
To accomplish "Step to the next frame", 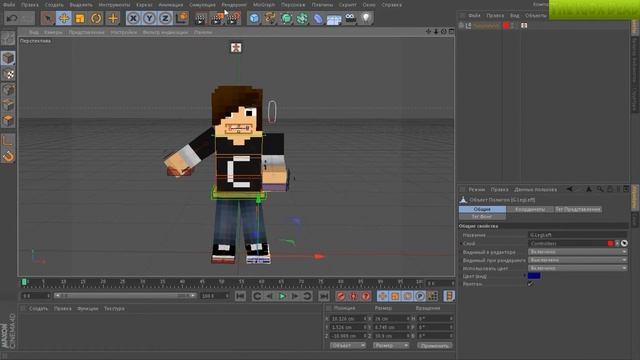I will click(294, 296).
